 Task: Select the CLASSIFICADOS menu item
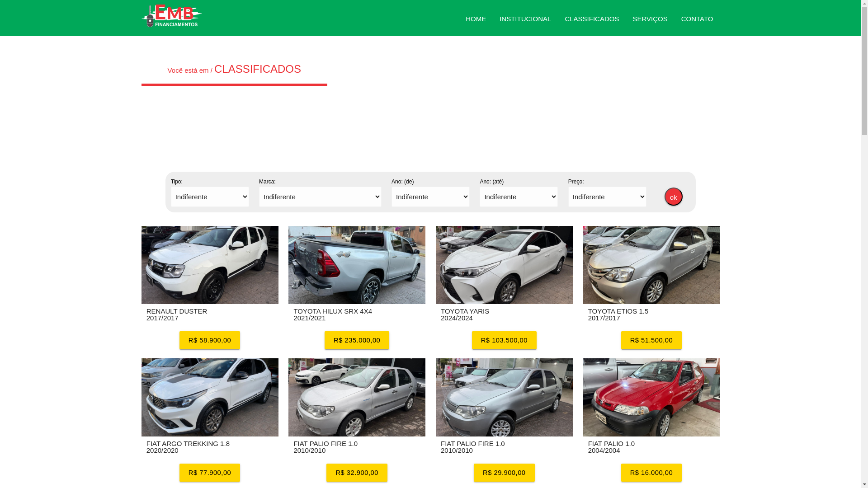tap(592, 19)
